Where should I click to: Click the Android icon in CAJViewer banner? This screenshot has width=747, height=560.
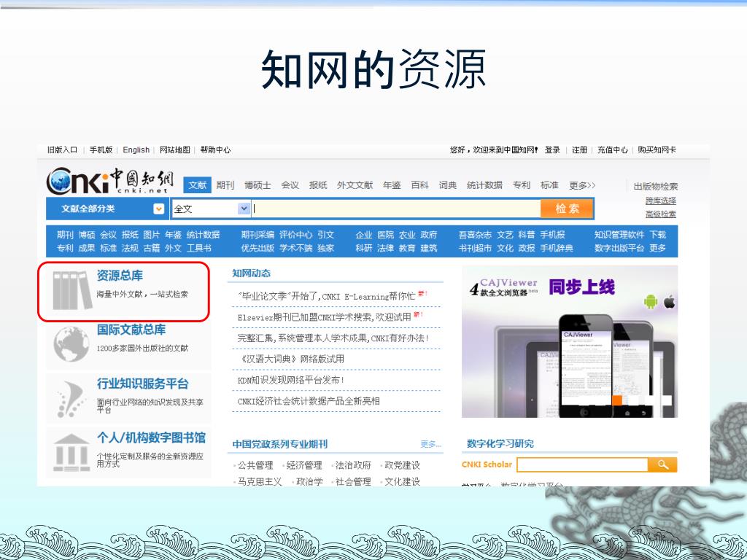pos(650,301)
